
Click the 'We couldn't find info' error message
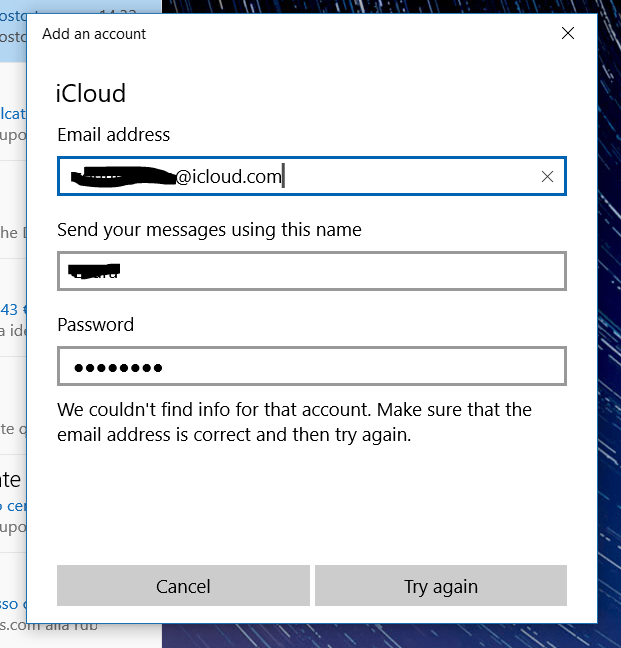click(x=294, y=422)
